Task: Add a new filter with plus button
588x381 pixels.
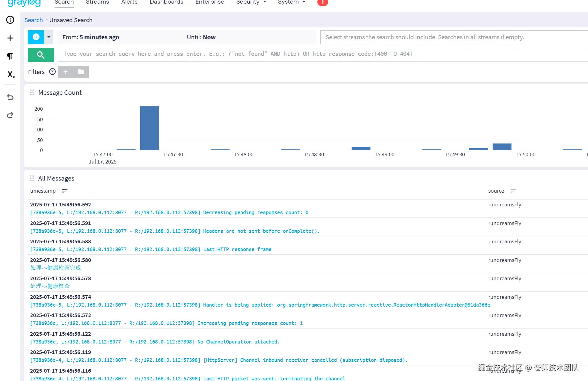Action: (x=66, y=72)
